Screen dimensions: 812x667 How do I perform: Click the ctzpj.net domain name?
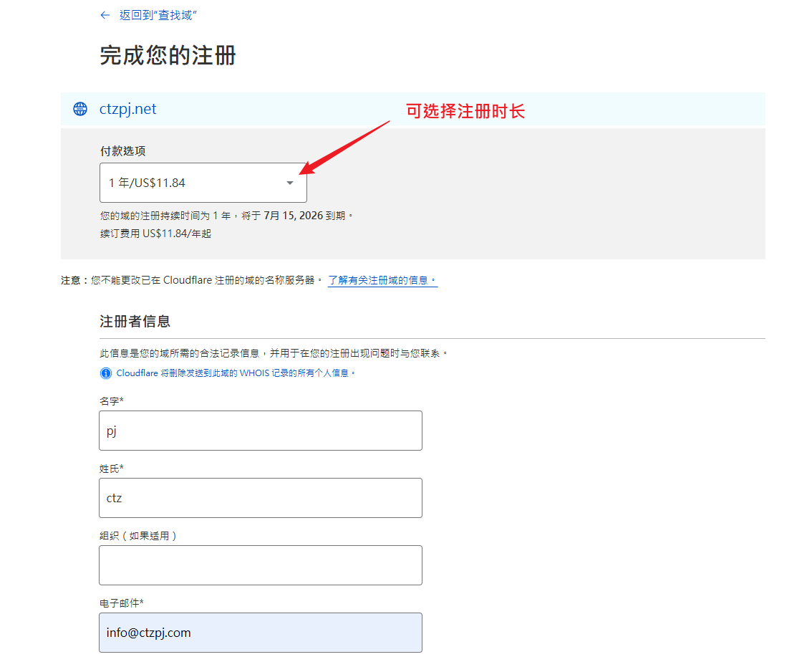tap(127, 109)
